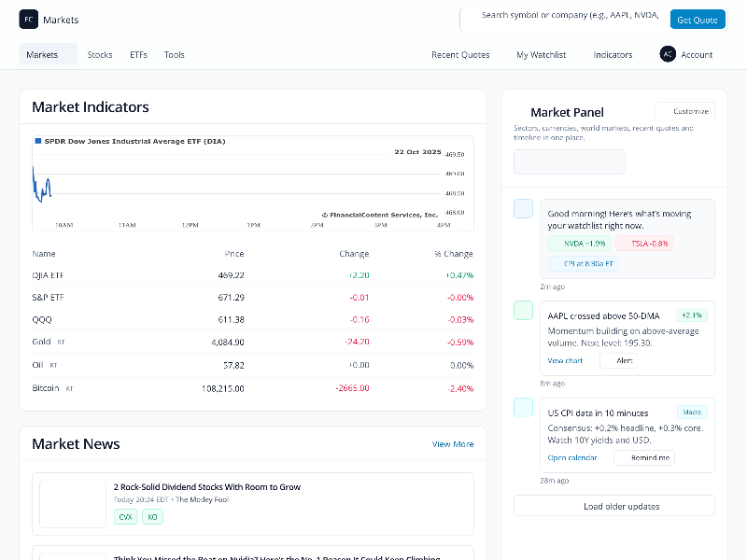Open the Customize panel settings
This screenshot has height=560, width=747.
(x=684, y=111)
